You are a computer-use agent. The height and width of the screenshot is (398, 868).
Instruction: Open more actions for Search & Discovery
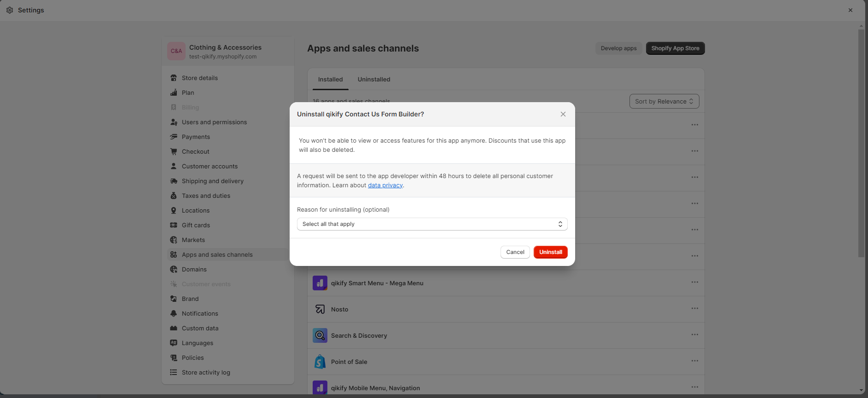[695, 335]
